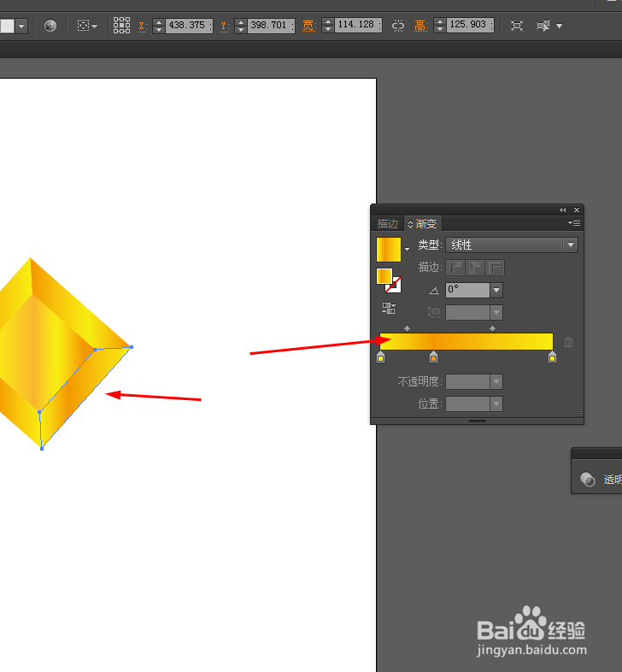Select the rightmost yellow gradient stop

tap(552, 357)
